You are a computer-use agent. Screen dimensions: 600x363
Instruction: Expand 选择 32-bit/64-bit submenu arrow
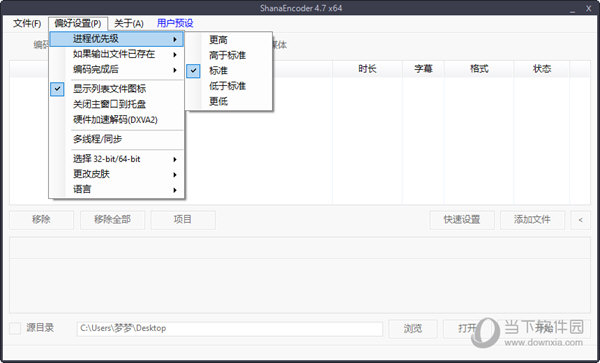175,159
